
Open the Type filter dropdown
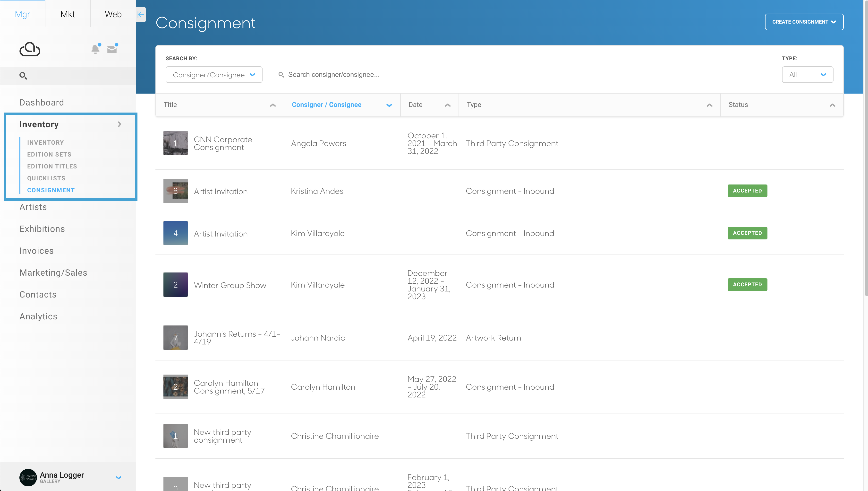coord(807,75)
